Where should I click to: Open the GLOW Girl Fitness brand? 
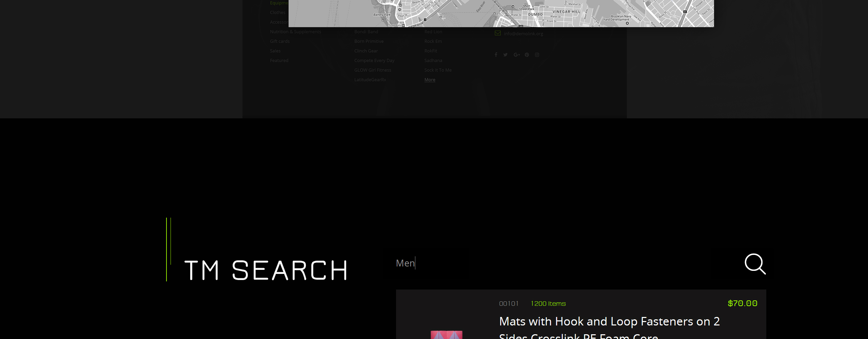point(373,70)
